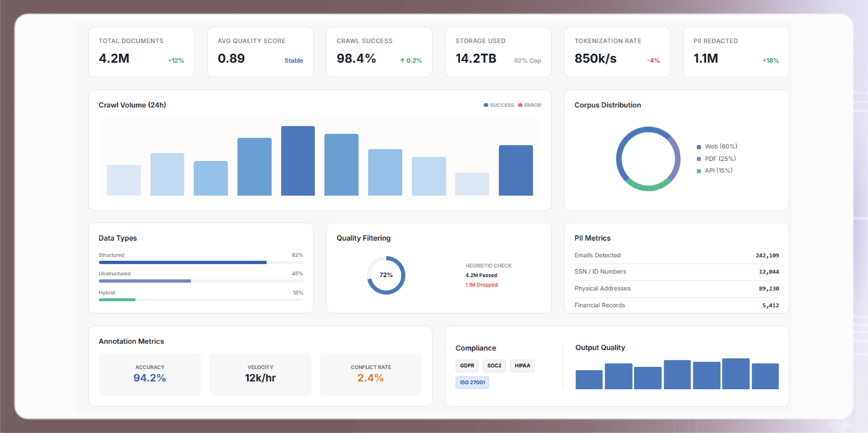Viewport: 868px width, 433px height.
Task: Click the highlighted ISO 27001 badge
Action: 472,382
